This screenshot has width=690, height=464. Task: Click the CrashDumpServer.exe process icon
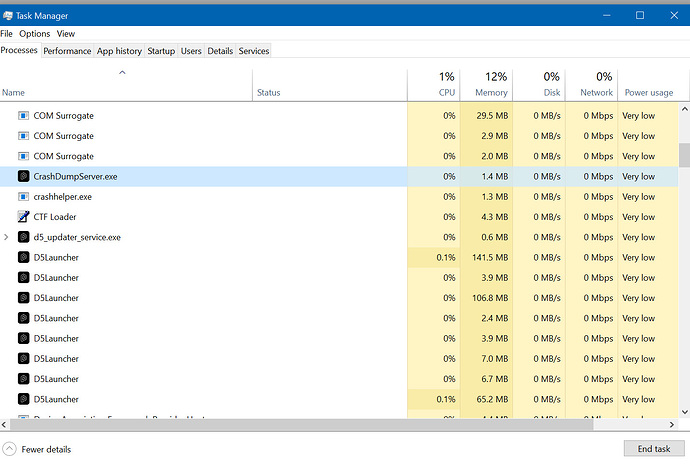coord(24,176)
